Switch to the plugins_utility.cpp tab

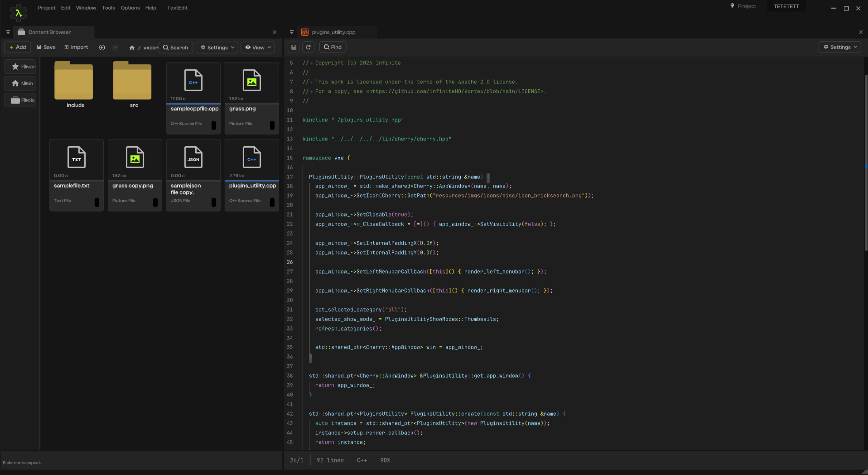pos(337,32)
